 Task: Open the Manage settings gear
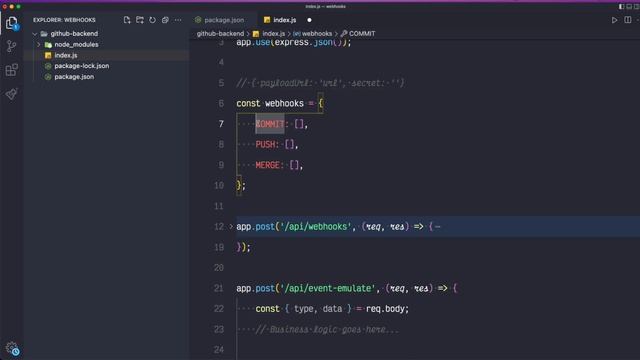12,348
